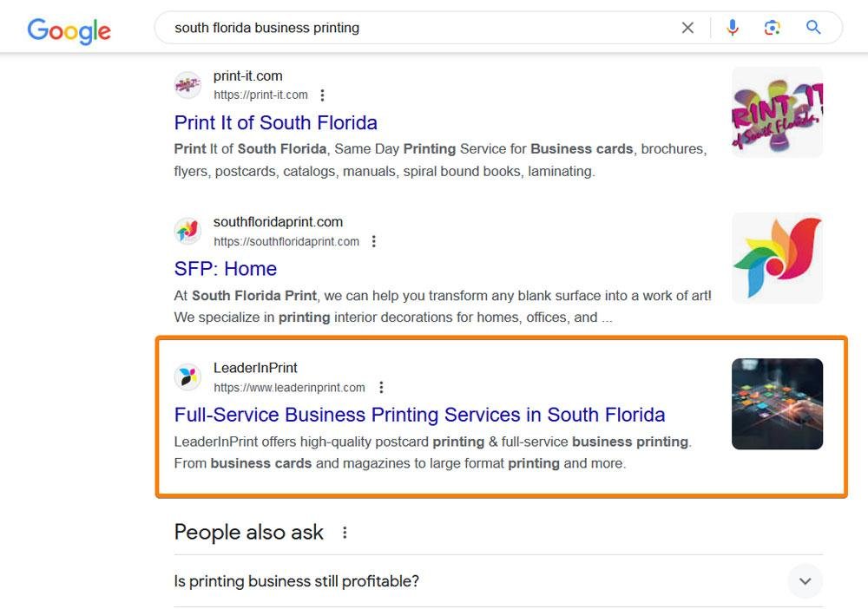Start voice search with microphone
Screen dimensions: 868x609
tap(733, 28)
